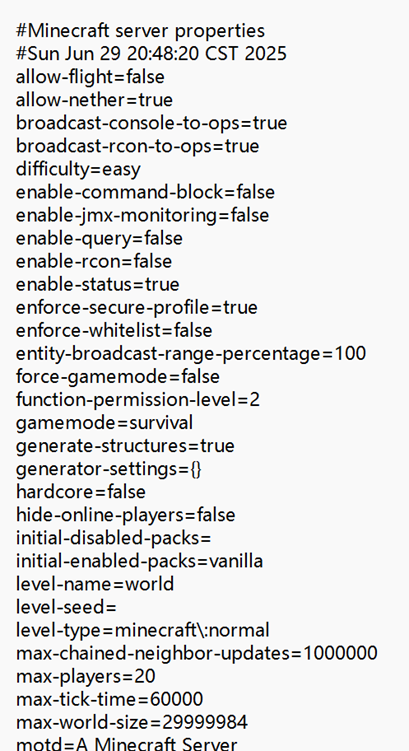Click the motd=A Minecraft Server line
The height and width of the screenshot is (751, 409).
pyautogui.click(x=126, y=744)
